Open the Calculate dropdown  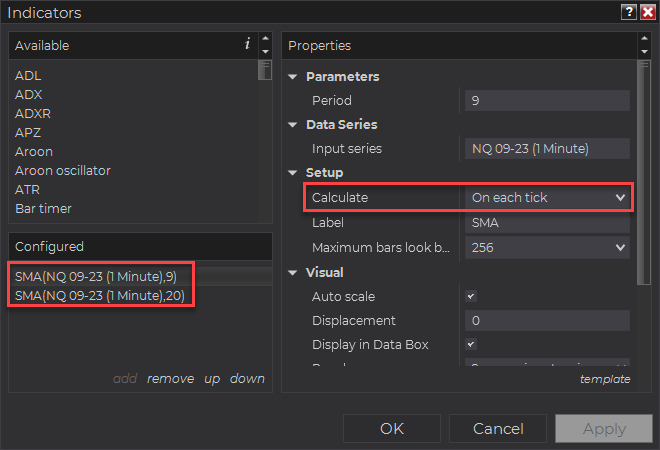[x=548, y=198]
